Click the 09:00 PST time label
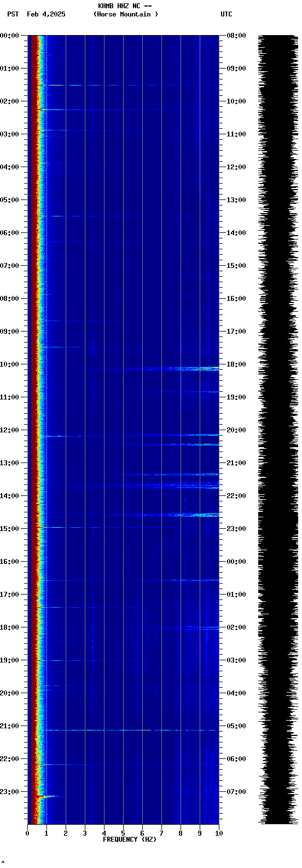The image size is (302, 868). coord(9,332)
